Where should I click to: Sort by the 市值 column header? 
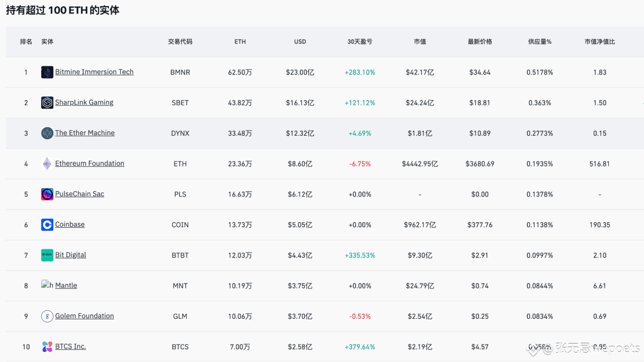420,42
